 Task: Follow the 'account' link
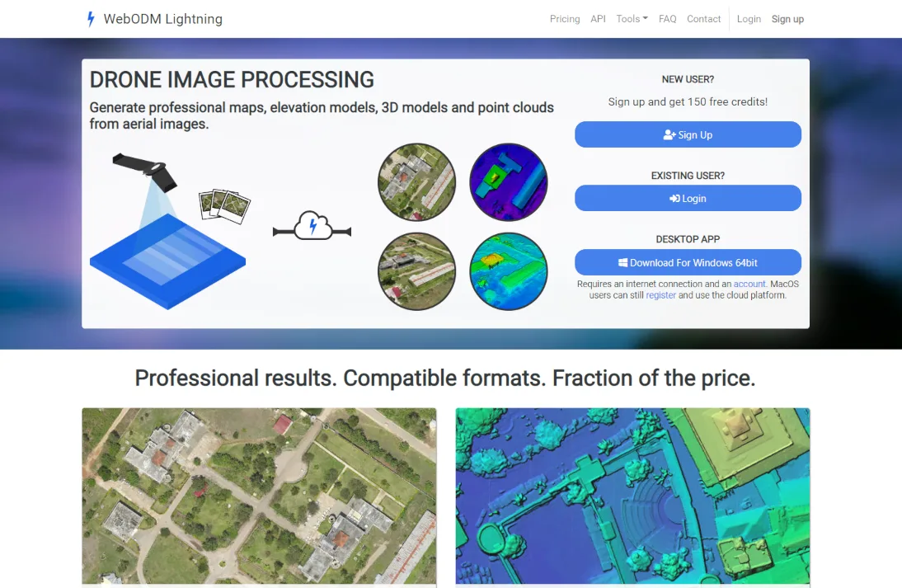(749, 284)
